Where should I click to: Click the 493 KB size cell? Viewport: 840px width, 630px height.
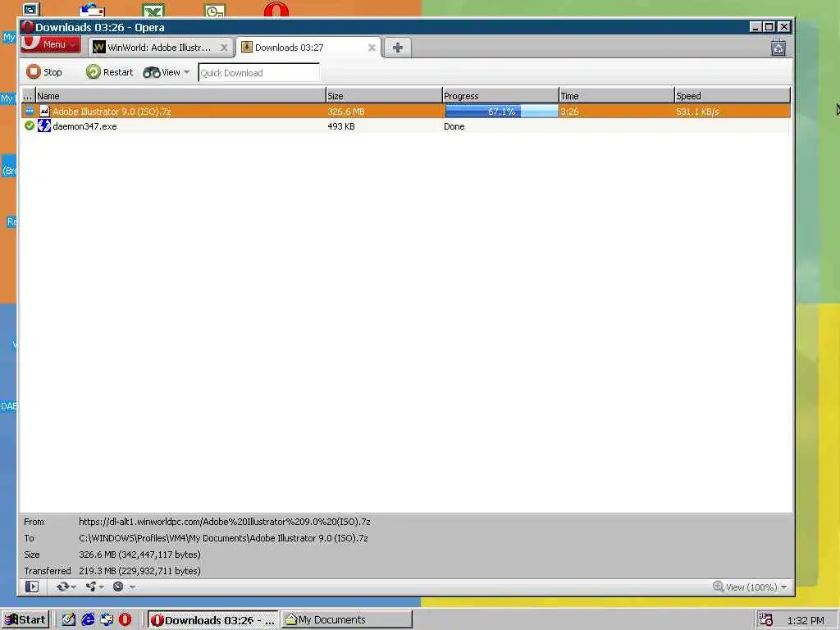[x=341, y=126]
